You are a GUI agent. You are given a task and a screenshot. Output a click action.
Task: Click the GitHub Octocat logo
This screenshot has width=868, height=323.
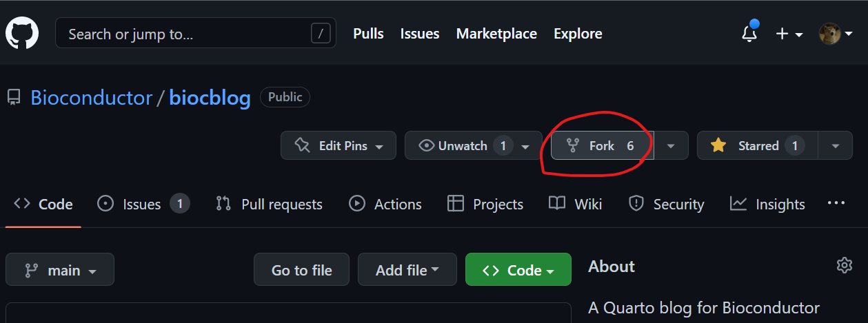(22, 33)
